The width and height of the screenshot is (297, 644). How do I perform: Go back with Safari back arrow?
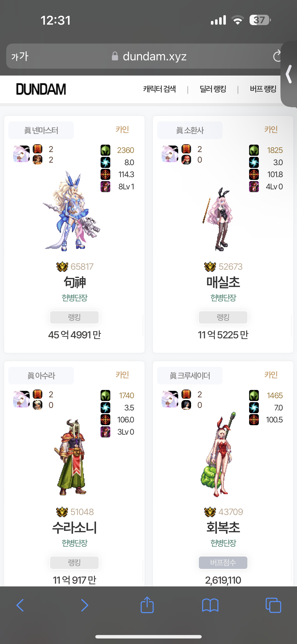point(20,605)
